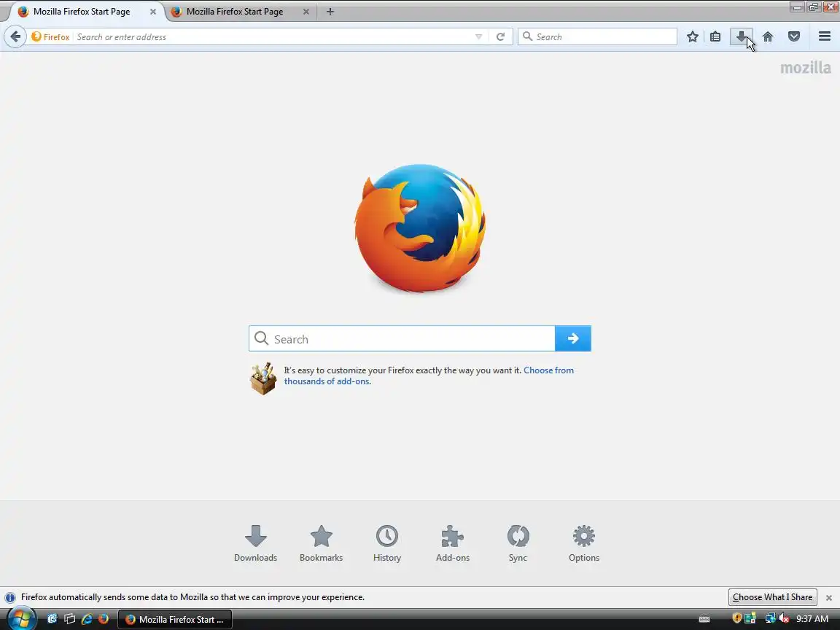The height and width of the screenshot is (630, 840).
Task: Click the toolbar Search box
Action: 597,36
